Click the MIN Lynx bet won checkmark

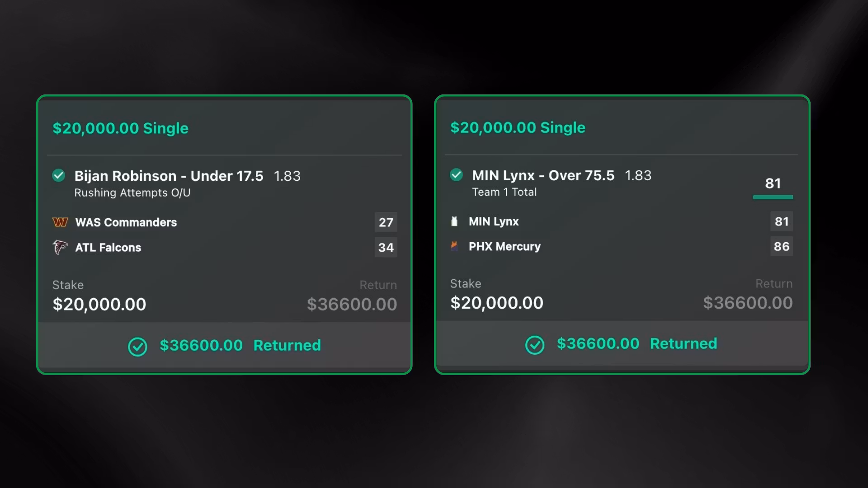(x=456, y=175)
